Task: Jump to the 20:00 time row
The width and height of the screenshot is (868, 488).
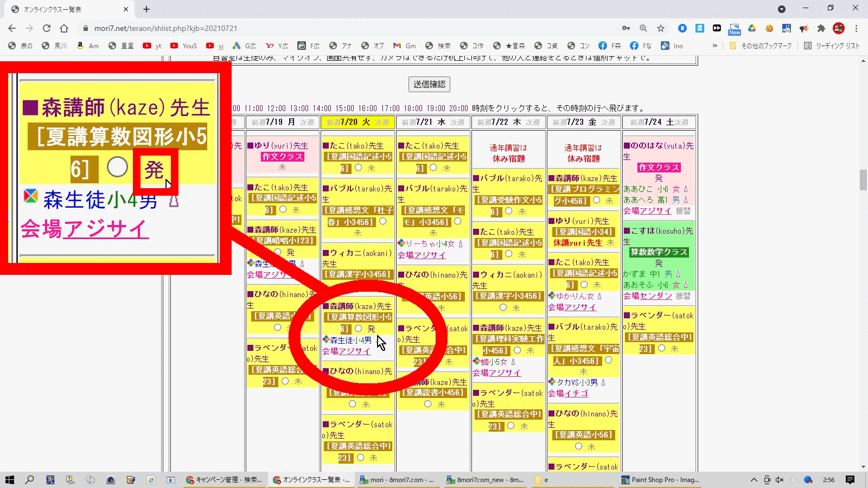Action: (458, 108)
